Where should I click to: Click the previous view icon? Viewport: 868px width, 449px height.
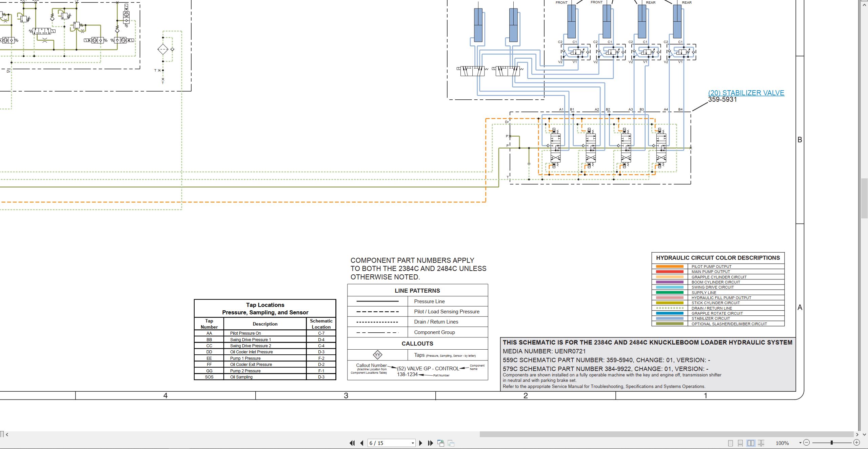(x=441, y=443)
